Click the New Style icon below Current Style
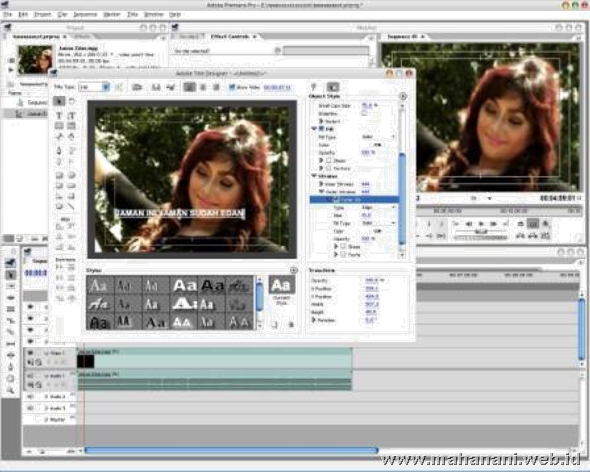 (x=274, y=324)
